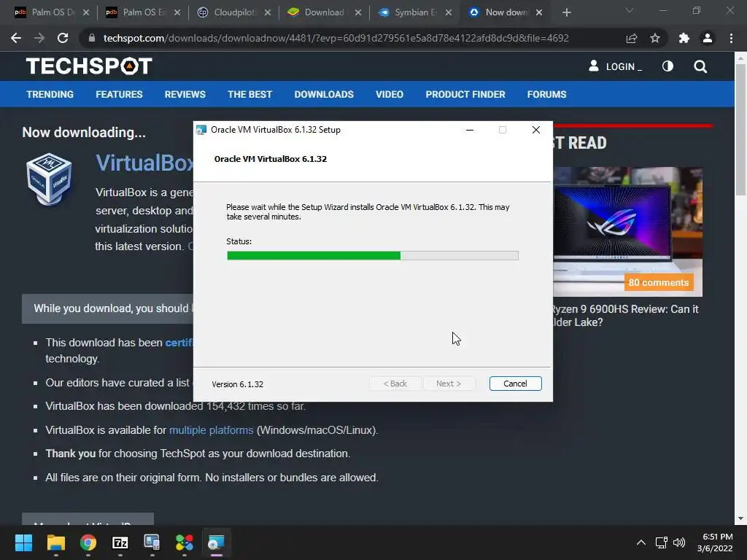Open the Ryzen 9 6900HS Review headline
Image resolution: width=747 pixels, height=560 pixels.
pos(624,315)
